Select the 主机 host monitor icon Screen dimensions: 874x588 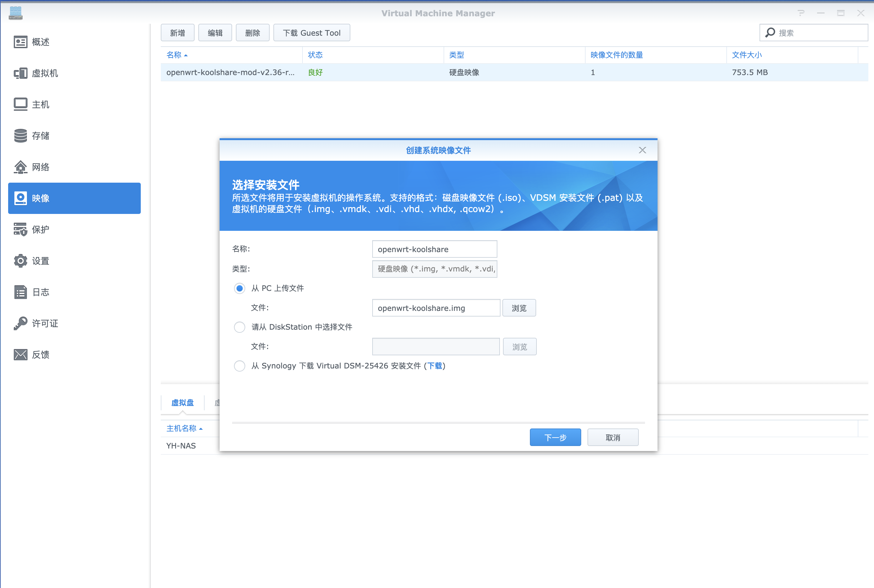(x=20, y=104)
